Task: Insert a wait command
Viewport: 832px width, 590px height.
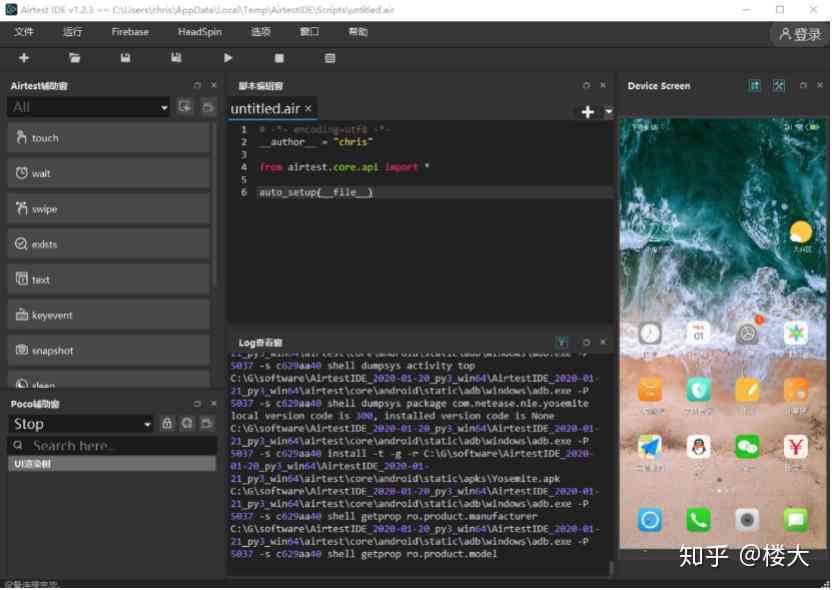Action: click(x=109, y=173)
